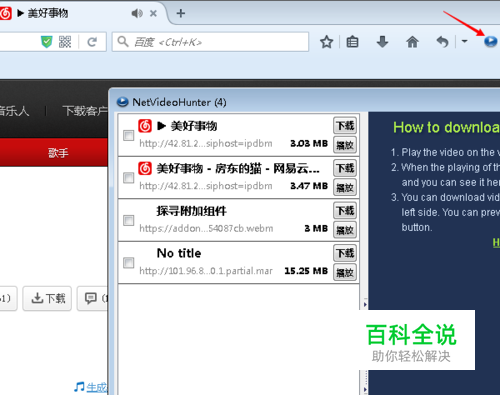
Task: Click the undo back arrow icon
Action: [442, 42]
